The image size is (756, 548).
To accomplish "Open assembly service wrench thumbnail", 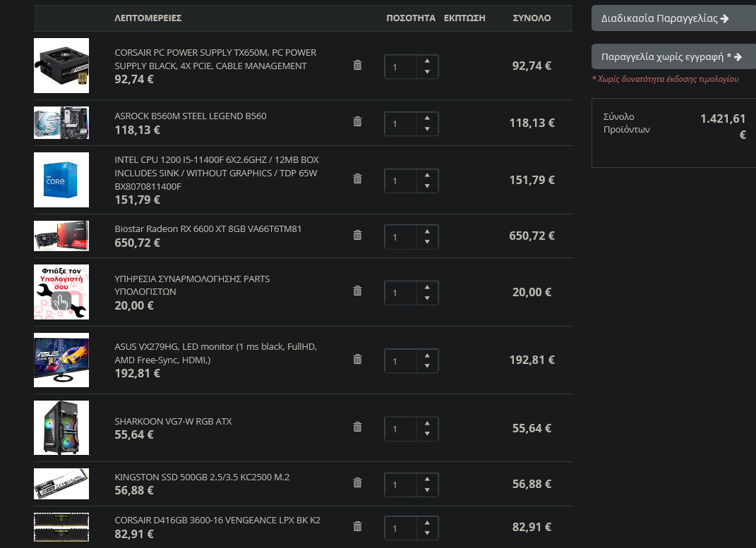I will coord(61,292).
